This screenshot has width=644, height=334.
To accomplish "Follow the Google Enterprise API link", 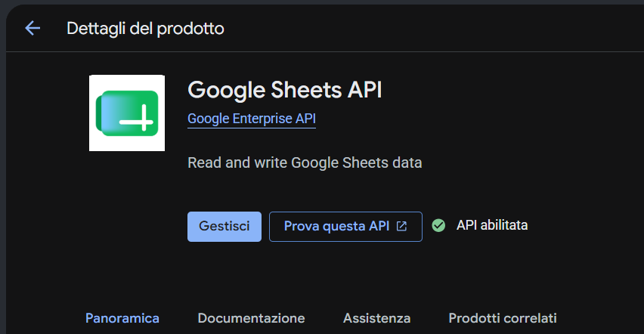I will [x=252, y=119].
